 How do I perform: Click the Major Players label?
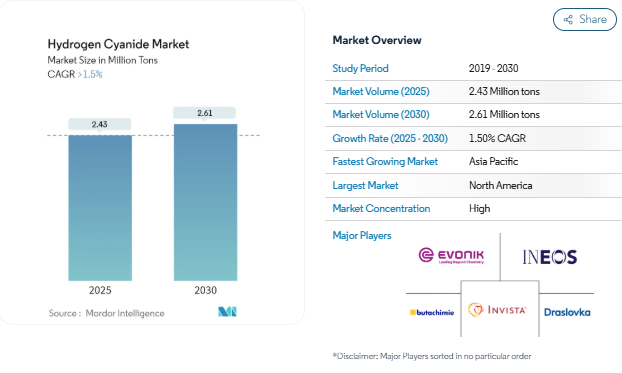click(362, 235)
